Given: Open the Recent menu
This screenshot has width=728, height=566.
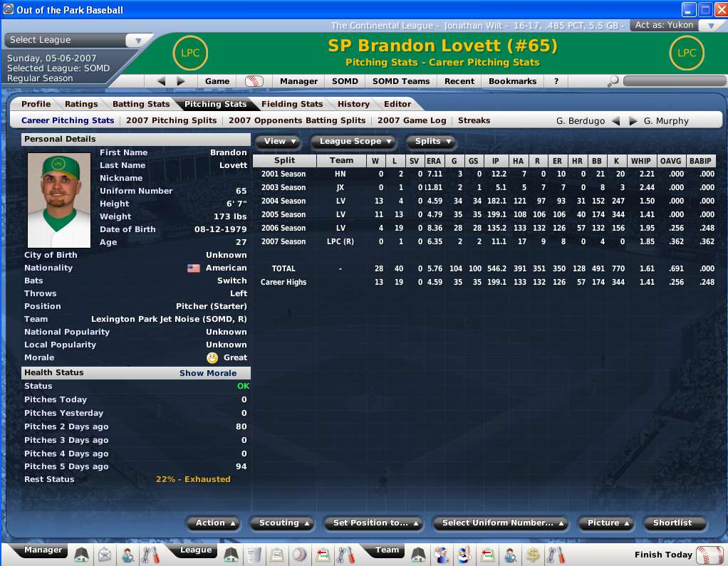Looking at the screenshot, I should coord(459,81).
